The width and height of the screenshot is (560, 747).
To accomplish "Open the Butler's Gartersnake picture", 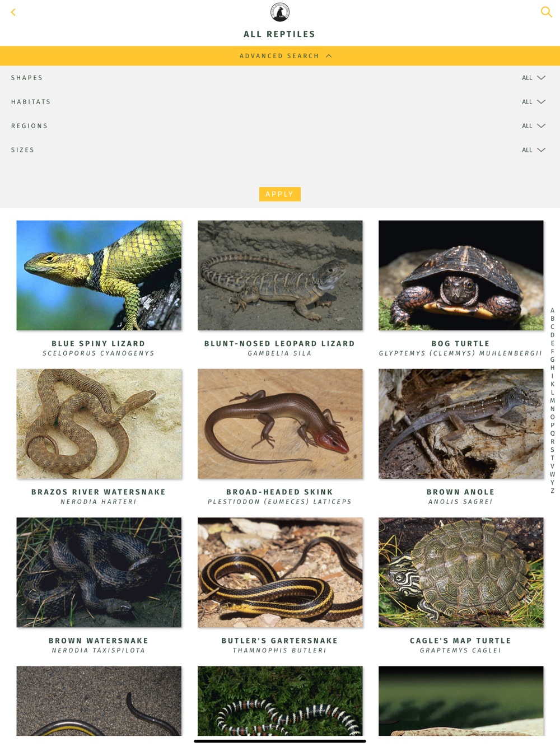I will tap(280, 572).
